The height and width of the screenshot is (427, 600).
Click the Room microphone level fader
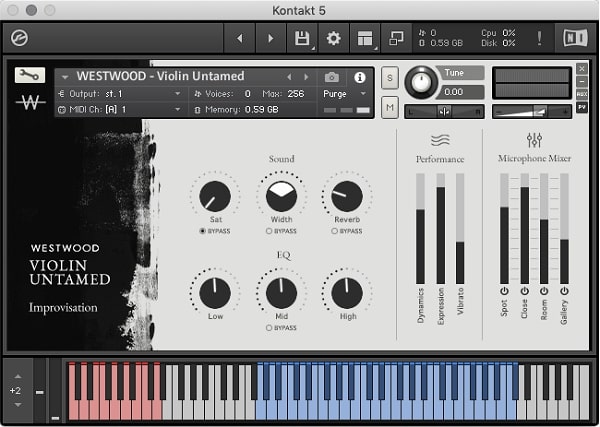[544, 228]
